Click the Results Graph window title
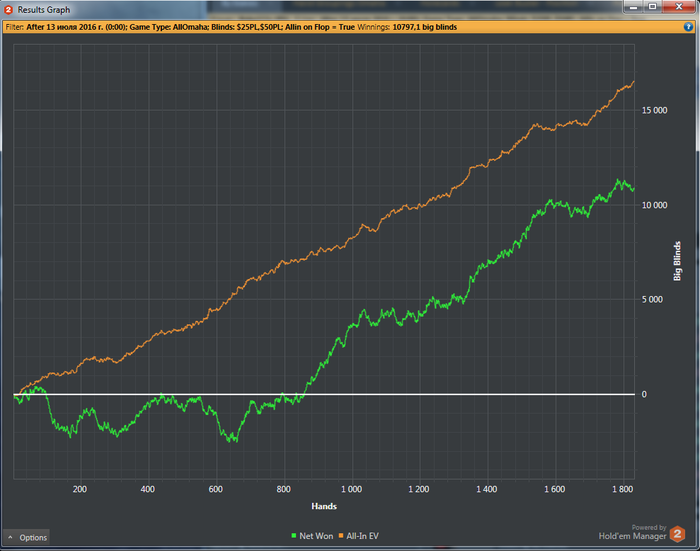Viewport: 700px width, 551px height. [x=44, y=9]
